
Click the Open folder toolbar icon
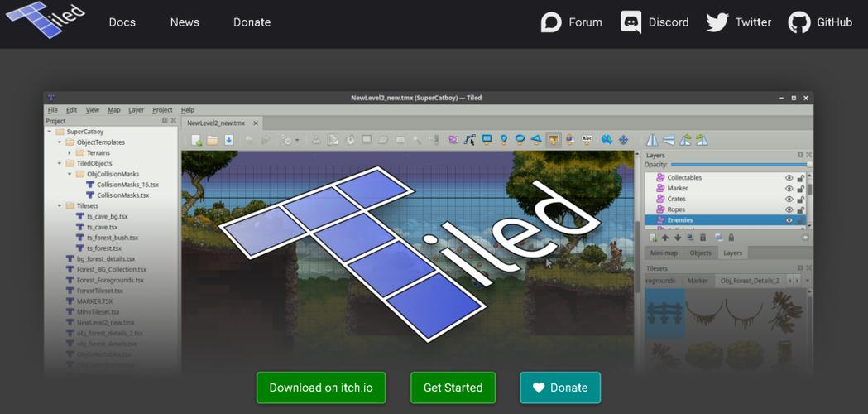click(213, 140)
